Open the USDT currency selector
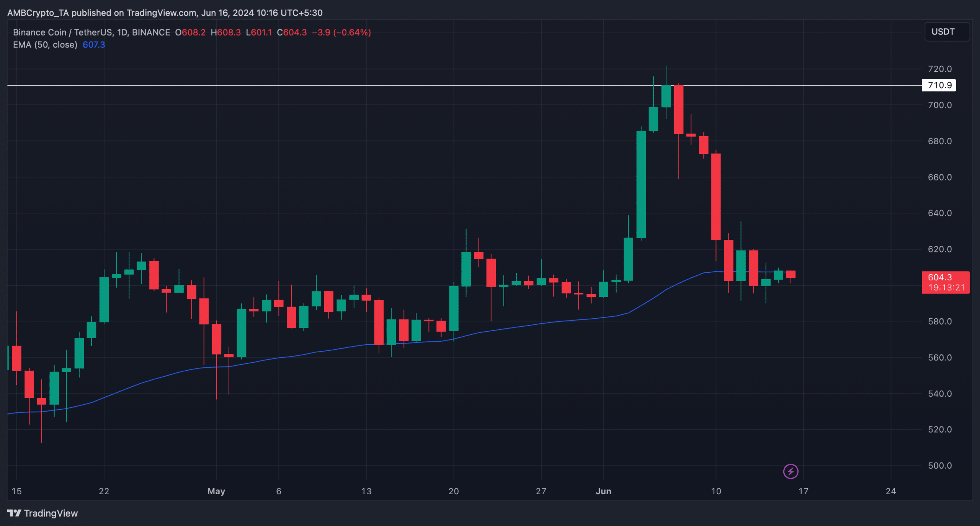The image size is (980, 526). point(947,32)
